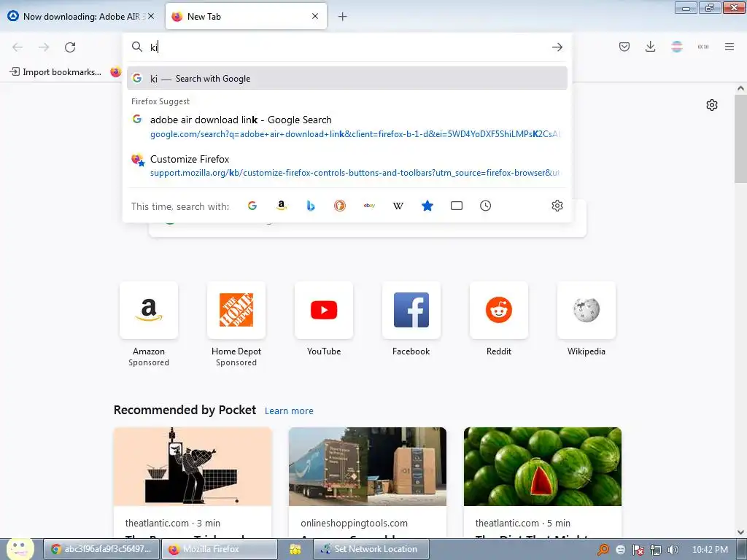This screenshot has height=560, width=747.
Task: Click the vertical scrollbar thumb
Action: pyautogui.click(x=740, y=138)
